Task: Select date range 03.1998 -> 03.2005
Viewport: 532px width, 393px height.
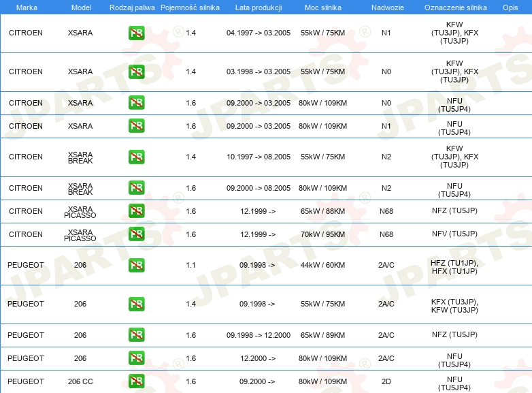Action: tap(259, 72)
